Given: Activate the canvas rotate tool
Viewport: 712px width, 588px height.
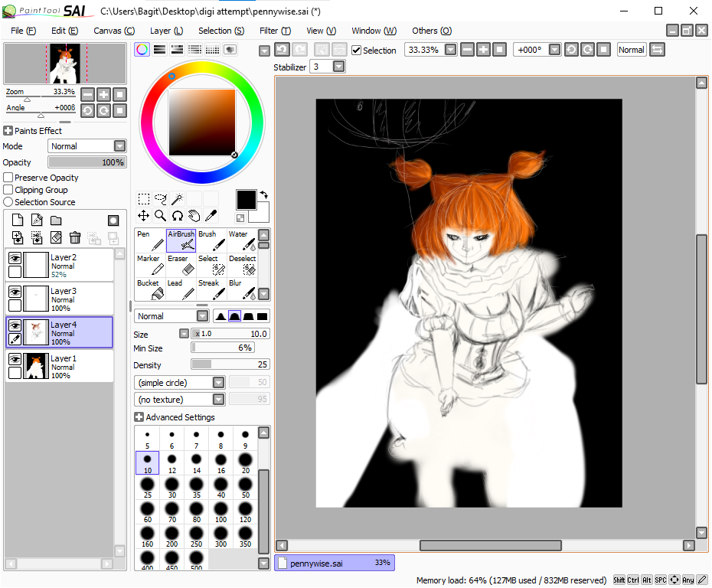Looking at the screenshot, I should 177,216.
